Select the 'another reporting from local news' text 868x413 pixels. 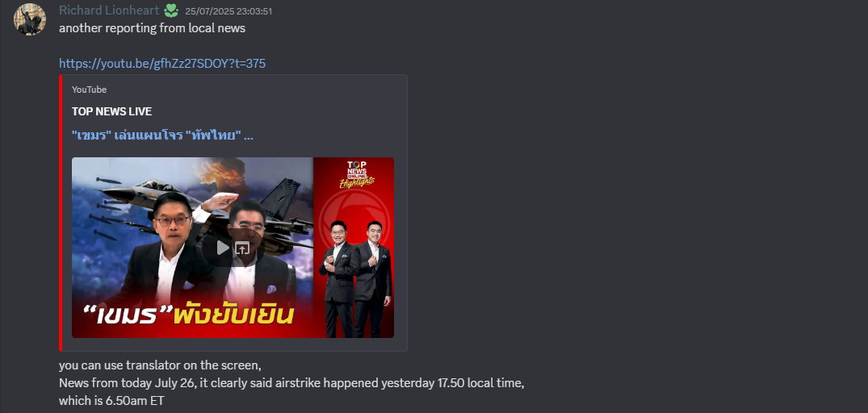click(x=153, y=28)
